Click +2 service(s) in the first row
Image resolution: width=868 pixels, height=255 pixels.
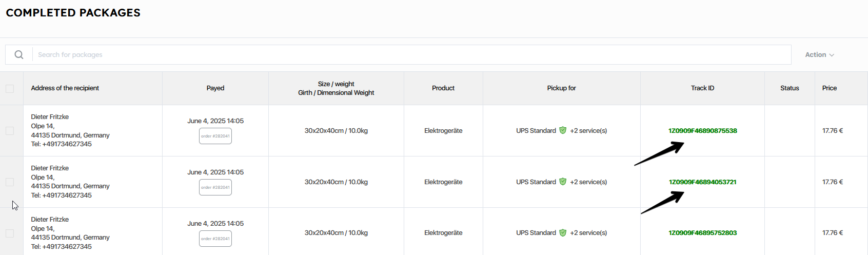point(588,131)
